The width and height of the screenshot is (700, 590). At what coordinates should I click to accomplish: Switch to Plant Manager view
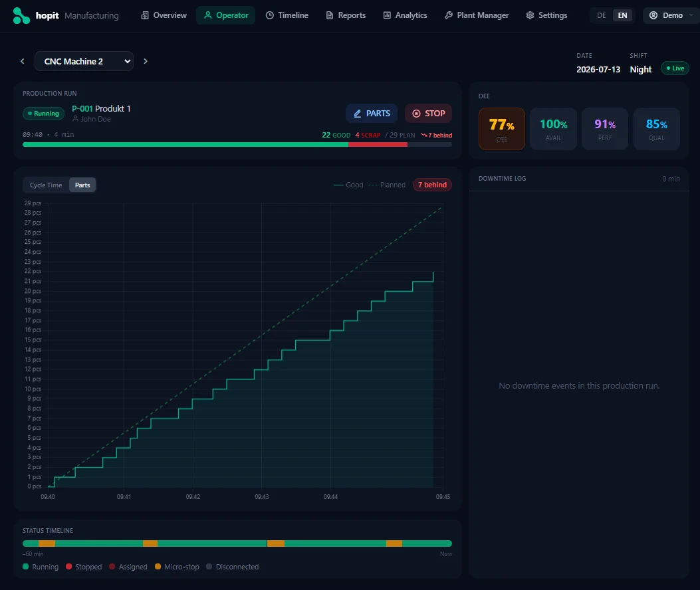coord(477,15)
